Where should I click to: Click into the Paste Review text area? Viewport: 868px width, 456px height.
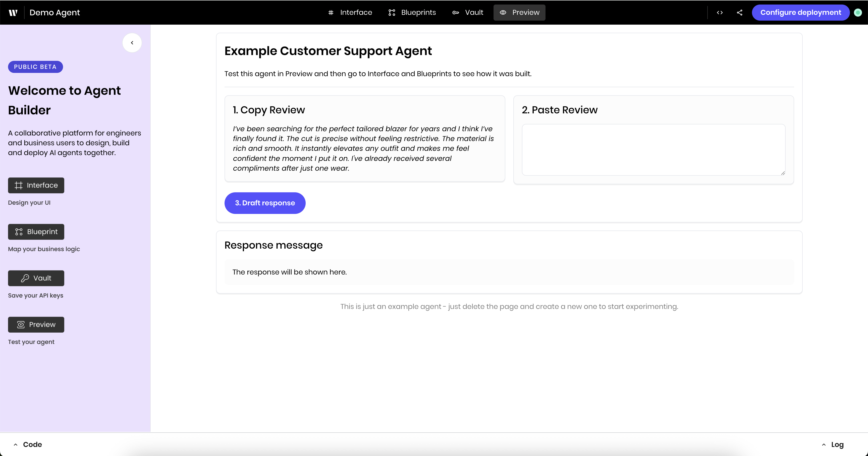pos(653,150)
